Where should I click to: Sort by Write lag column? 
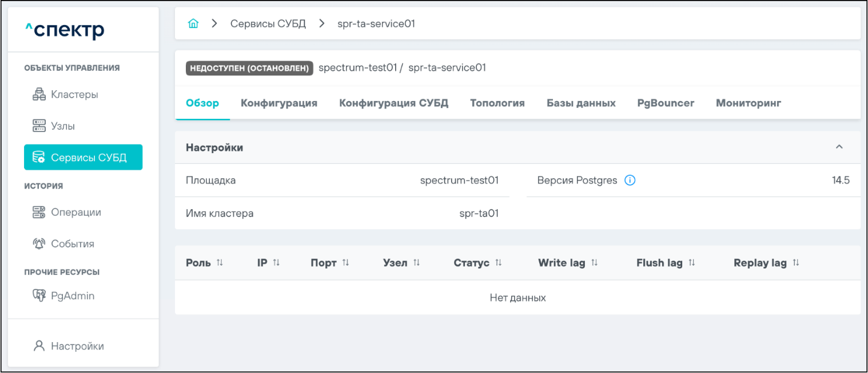click(594, 263)
